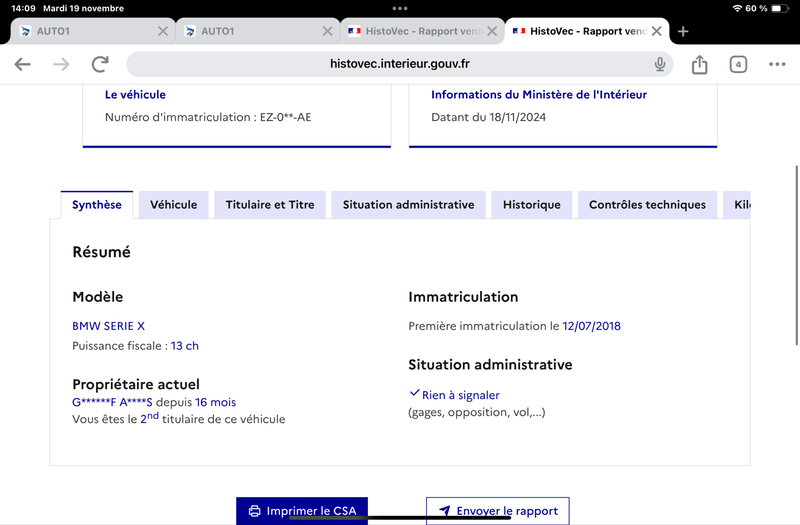Open the share sheet icon
The image size is (800, 525).
pos(699,64)
